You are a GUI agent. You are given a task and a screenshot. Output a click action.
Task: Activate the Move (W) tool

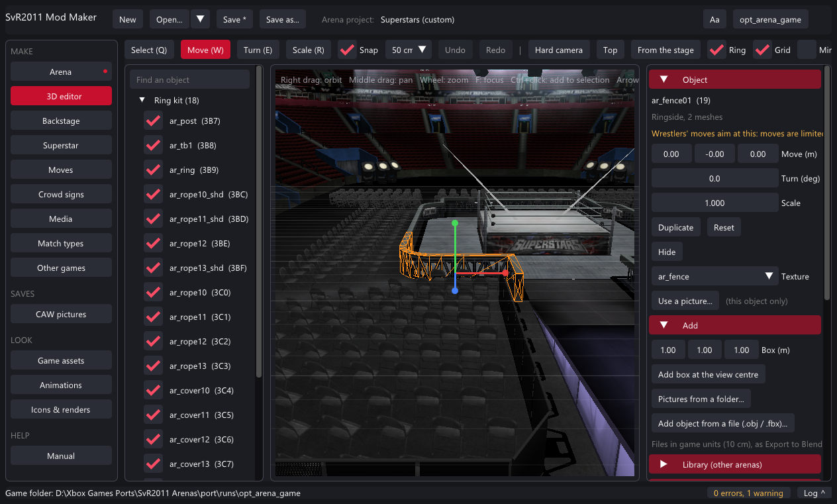205,50
